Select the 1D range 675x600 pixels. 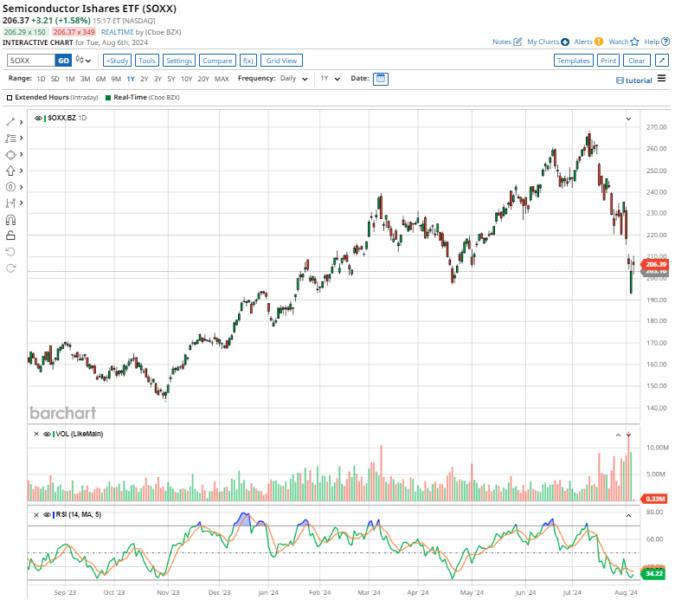click(x=41, y=79)
